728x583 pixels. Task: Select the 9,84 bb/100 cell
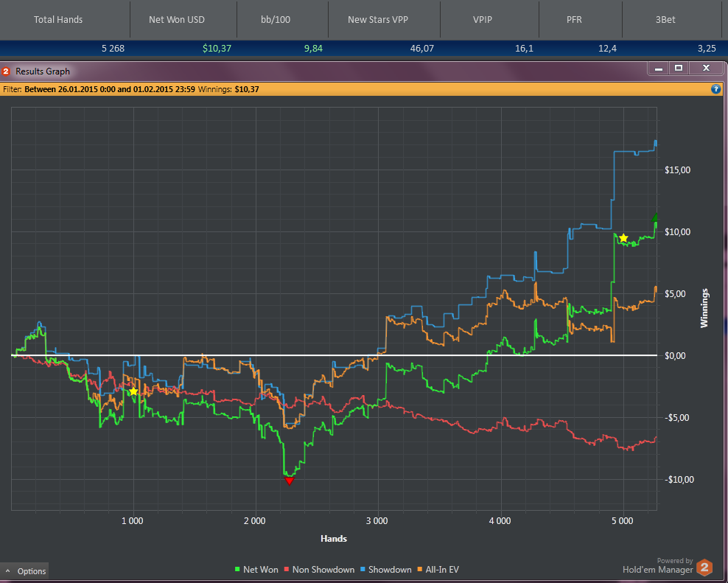313,49
